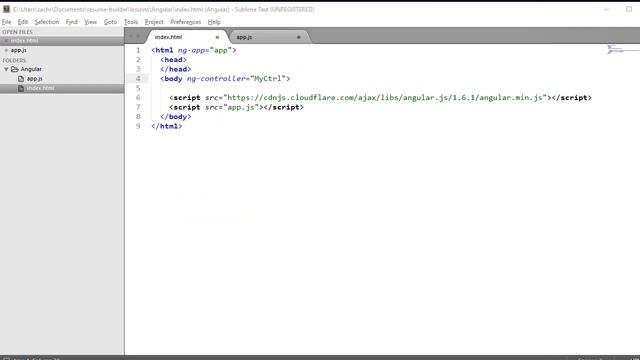Screen dimensions: 640x360
Task: Select index.html in Open Files list
Action: (24, 40)
